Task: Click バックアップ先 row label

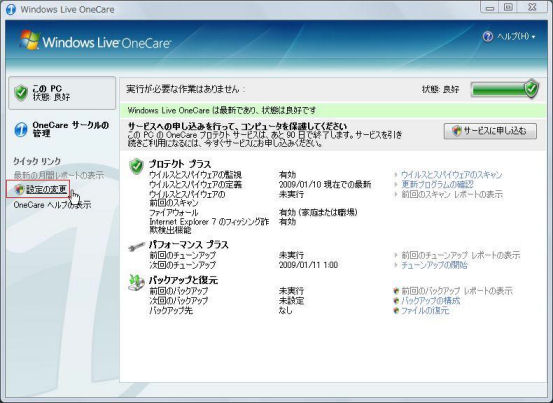Action: click(171, 311)
